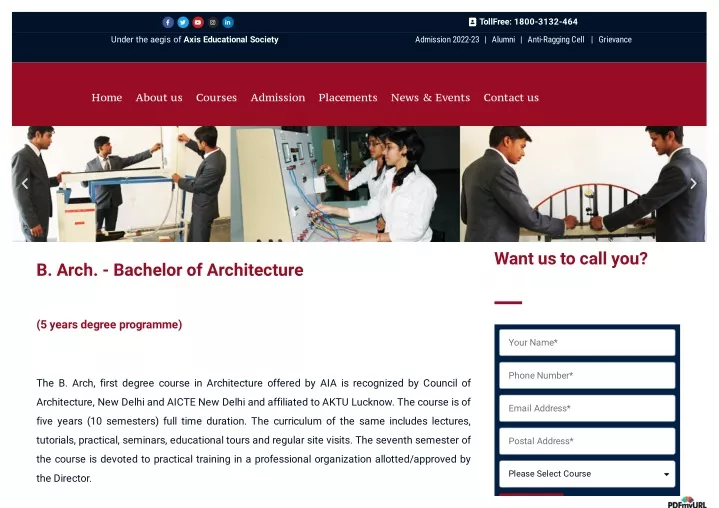Show the previous carousel slide arrow
Image resolution: width=719 pixels, height=508 pixels.
click(25, 183)
